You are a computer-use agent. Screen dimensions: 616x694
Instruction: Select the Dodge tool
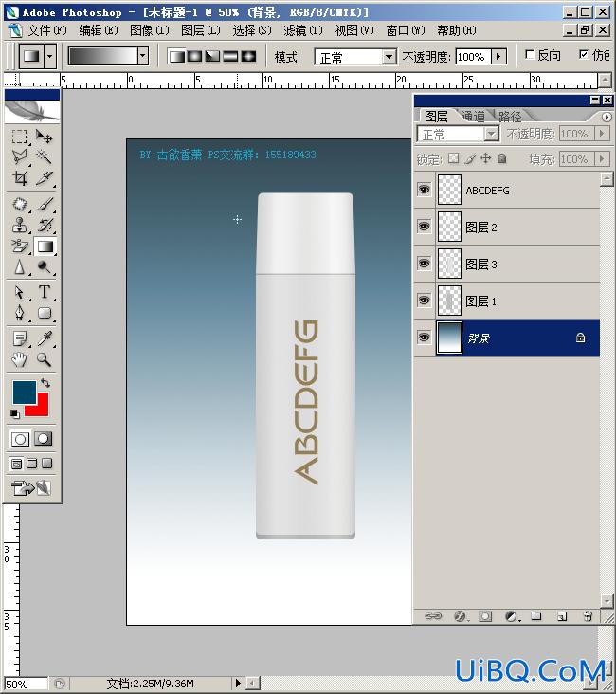(44, 267)
